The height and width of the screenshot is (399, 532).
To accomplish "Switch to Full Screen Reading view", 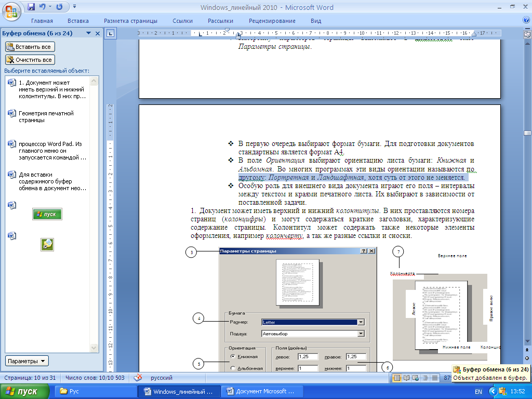I will pos(406,378).
